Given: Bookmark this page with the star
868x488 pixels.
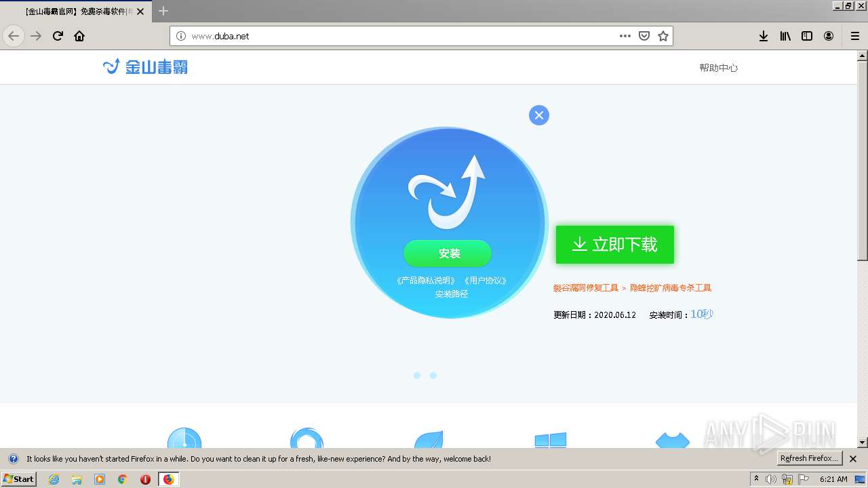Looking at the screenshot, I should 663,36.
